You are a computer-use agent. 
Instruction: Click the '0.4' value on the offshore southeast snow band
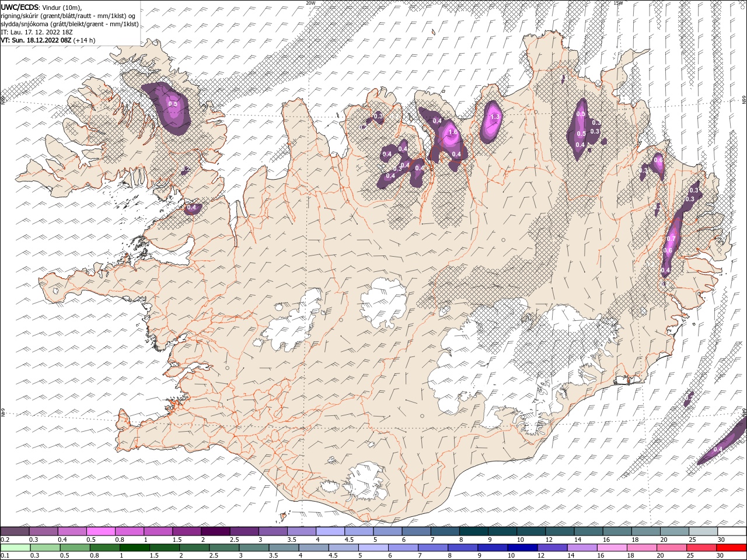tap(718, 449)
